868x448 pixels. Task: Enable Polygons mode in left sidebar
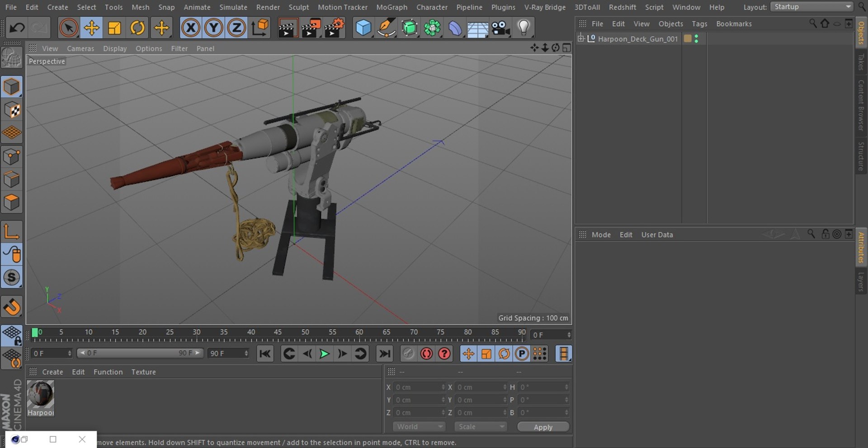click(12, 202)
